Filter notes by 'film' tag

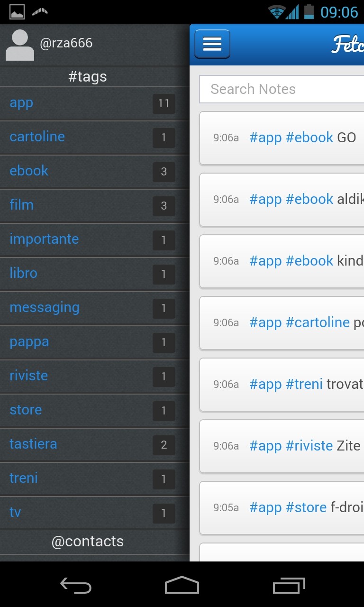[x=21, y=205]
